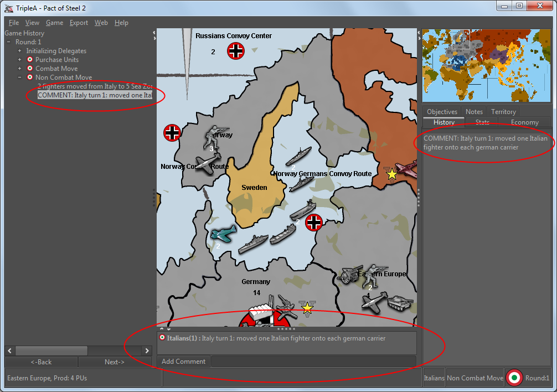
Task: Select the Combat Move history entry
Action: coord(56,69)
